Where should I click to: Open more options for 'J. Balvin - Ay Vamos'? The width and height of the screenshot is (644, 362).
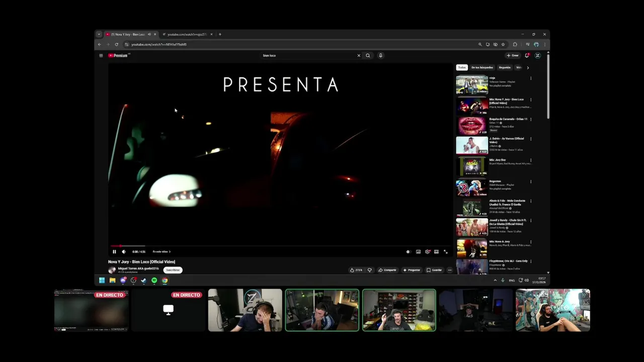point(531,139)
